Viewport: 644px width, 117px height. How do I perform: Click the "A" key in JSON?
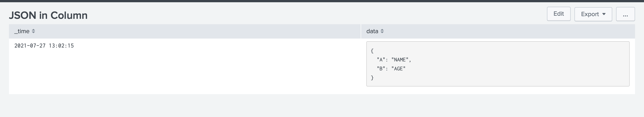point(381,60)
